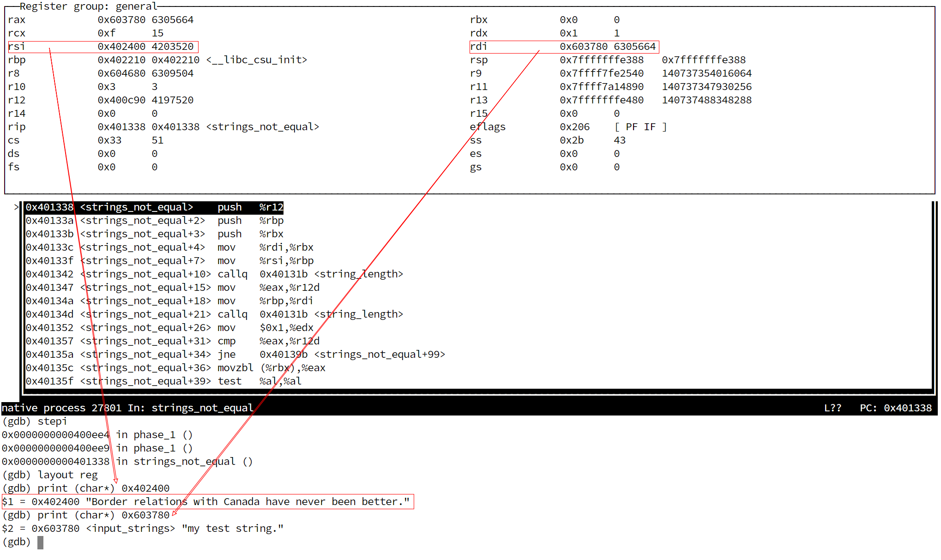Click the stepi command in history

pos(52,421)
